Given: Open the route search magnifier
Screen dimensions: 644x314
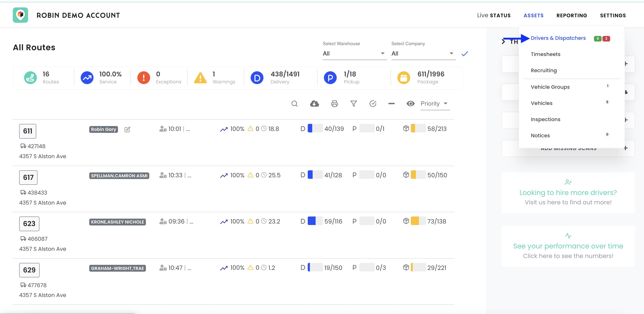Looking at the screenshot, I should 295,103.
